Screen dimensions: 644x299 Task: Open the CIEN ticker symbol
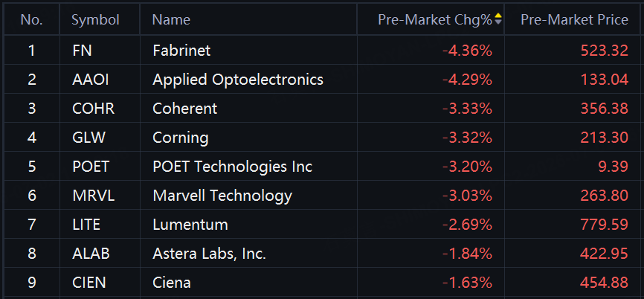[x=88, y=283]
